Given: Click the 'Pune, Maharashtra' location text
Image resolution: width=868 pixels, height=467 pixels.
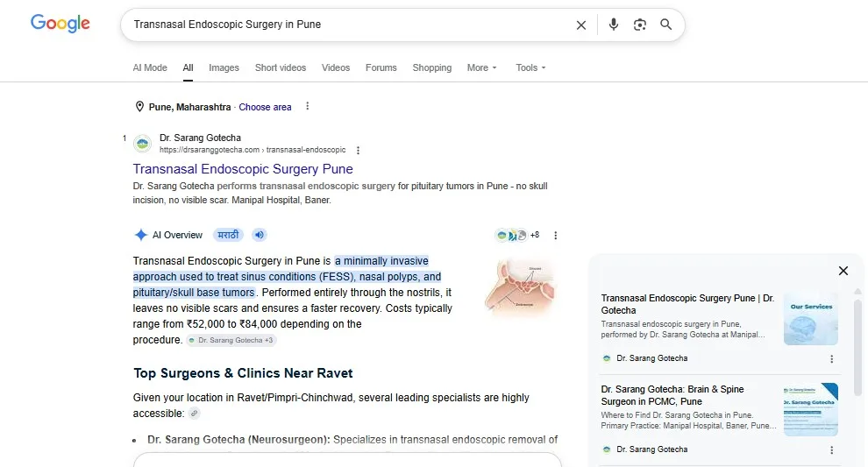Looking at the screenshot, I should [189, 107].
